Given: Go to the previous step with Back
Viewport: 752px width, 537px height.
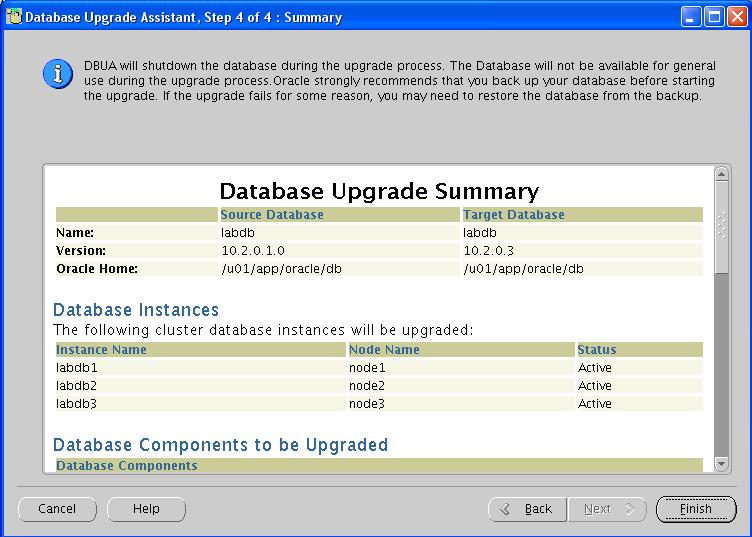Looking at the screenshot, I should [527, 509].
